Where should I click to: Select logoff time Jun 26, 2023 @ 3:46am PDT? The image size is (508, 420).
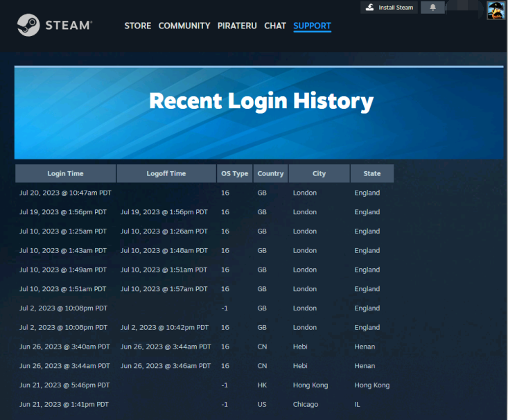point(166,366)
